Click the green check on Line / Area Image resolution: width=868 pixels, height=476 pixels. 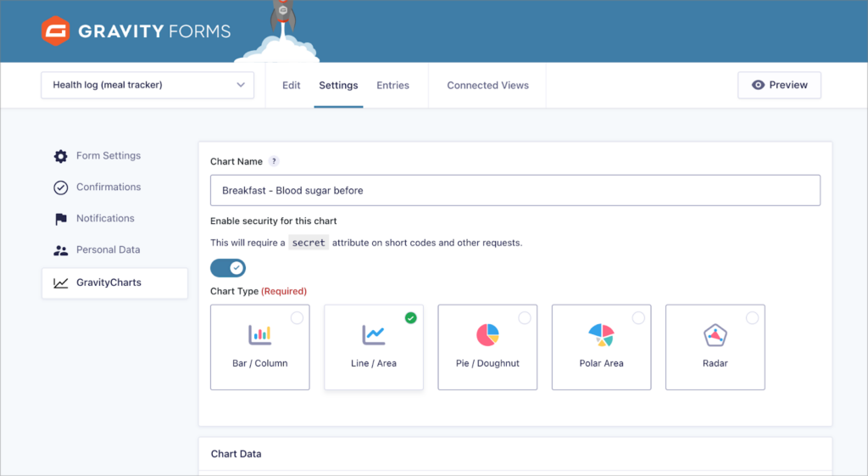pos(411,317)
